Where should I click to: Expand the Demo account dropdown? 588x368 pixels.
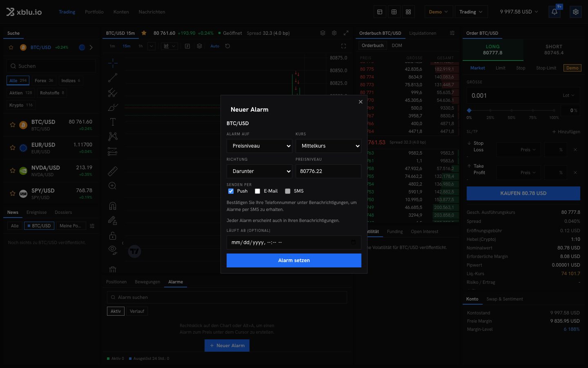tap(438, 12)
